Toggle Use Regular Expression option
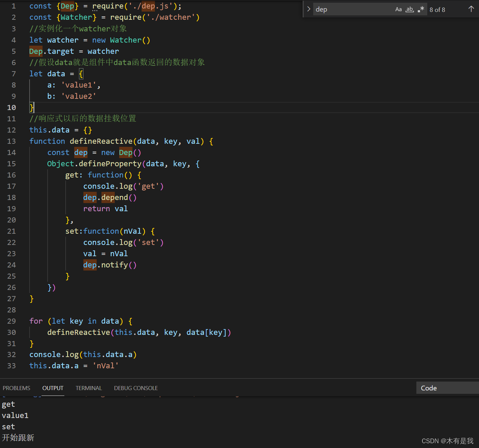This screenshot has height=448, width=479. pyautogui.click(x=421, y=10)
